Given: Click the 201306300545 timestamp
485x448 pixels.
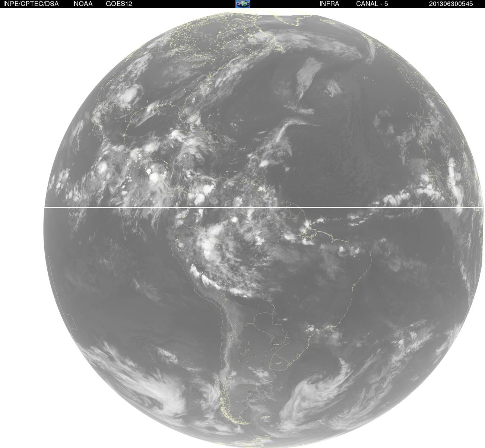Looking at the screenshot, I should click(451, 4).
